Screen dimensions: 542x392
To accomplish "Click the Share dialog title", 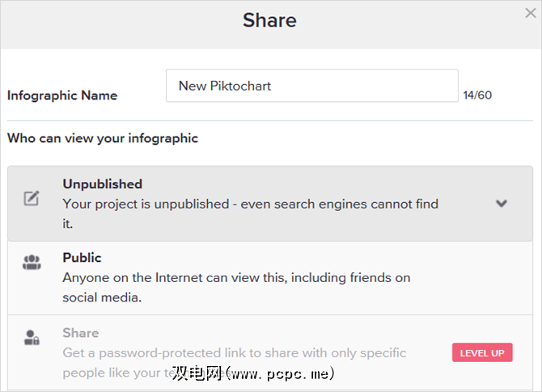I will point(269,20).
